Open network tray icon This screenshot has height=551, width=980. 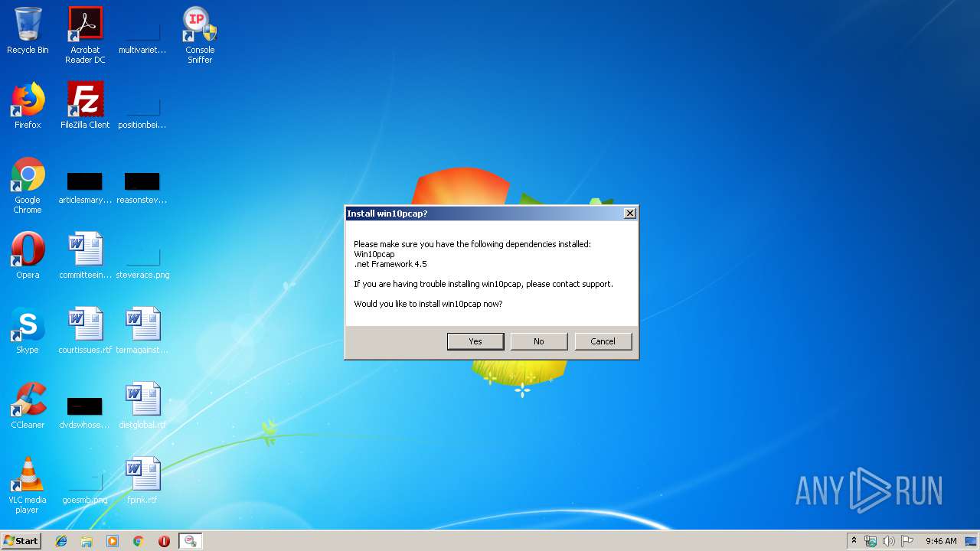(x=871, y=541)
